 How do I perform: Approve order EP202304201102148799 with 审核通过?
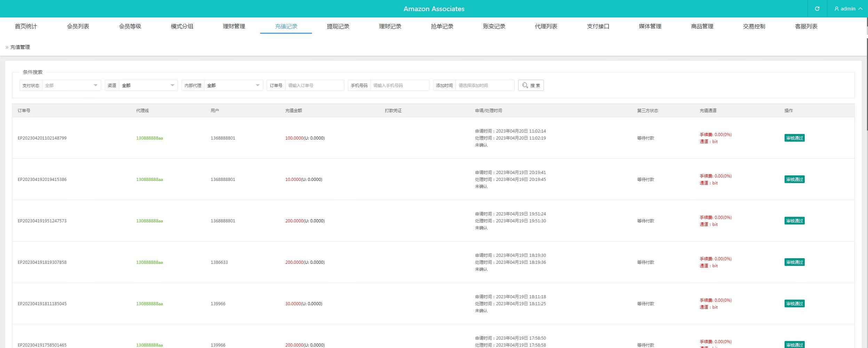point(794,138)
